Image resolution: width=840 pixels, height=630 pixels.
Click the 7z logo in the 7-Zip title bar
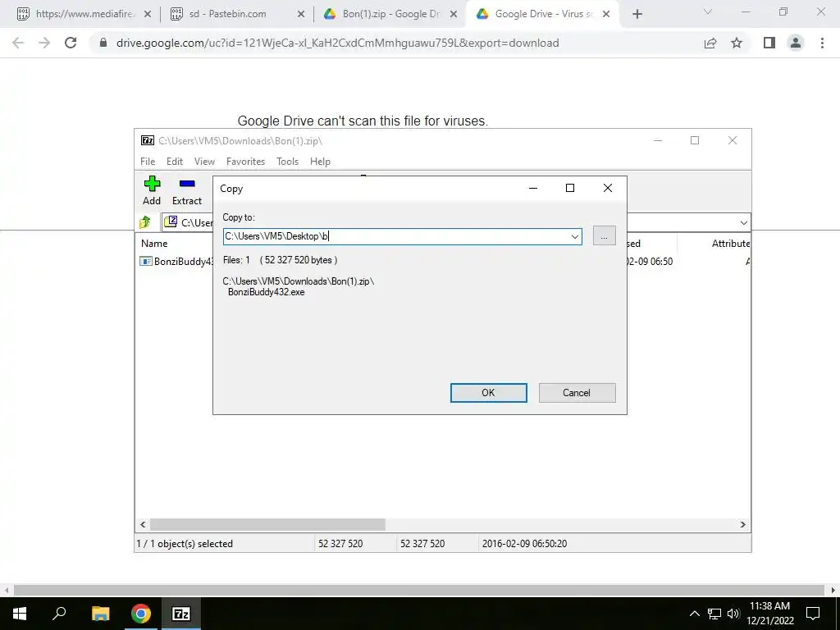pyautogui.click(x=148, y=140)
